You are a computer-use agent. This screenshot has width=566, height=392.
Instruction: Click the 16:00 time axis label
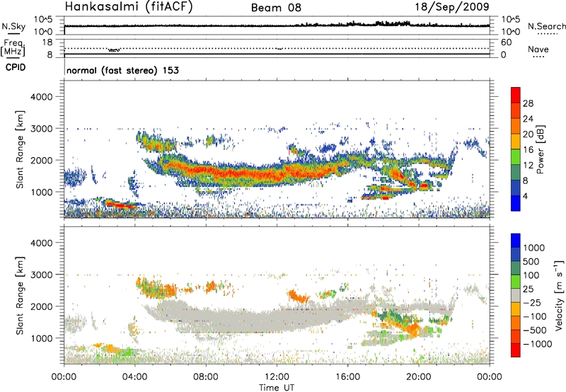(347, 377)
